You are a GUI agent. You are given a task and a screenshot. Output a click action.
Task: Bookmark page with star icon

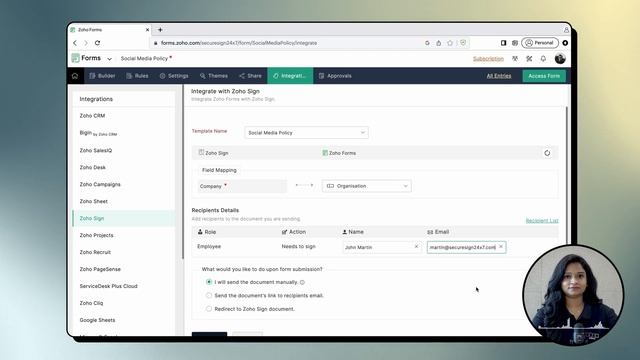pos(450,43)
